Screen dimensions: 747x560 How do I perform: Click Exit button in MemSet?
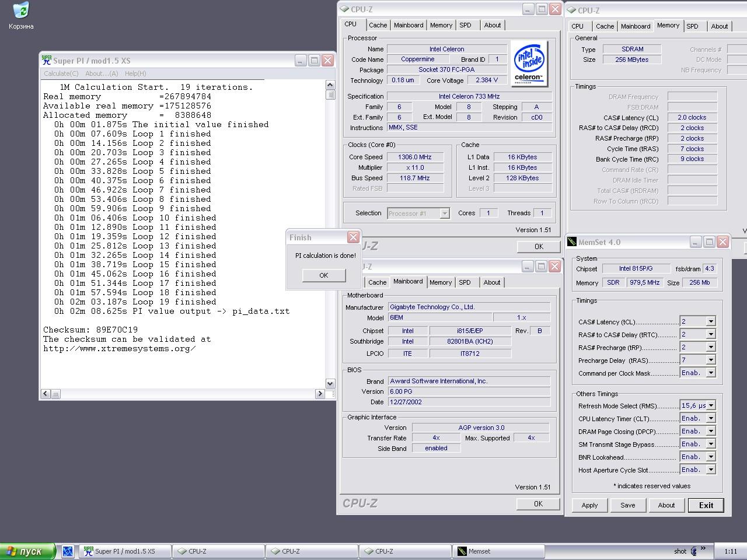point(706,505)
